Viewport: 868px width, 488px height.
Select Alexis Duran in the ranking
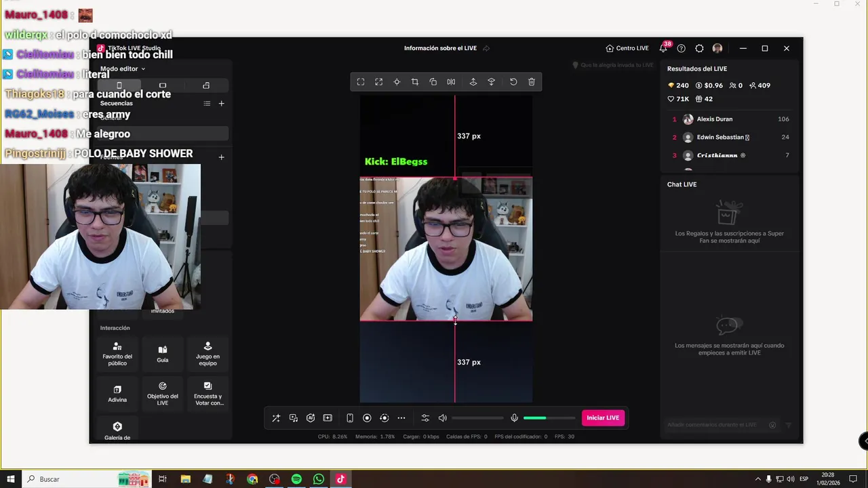pos(730,119)
